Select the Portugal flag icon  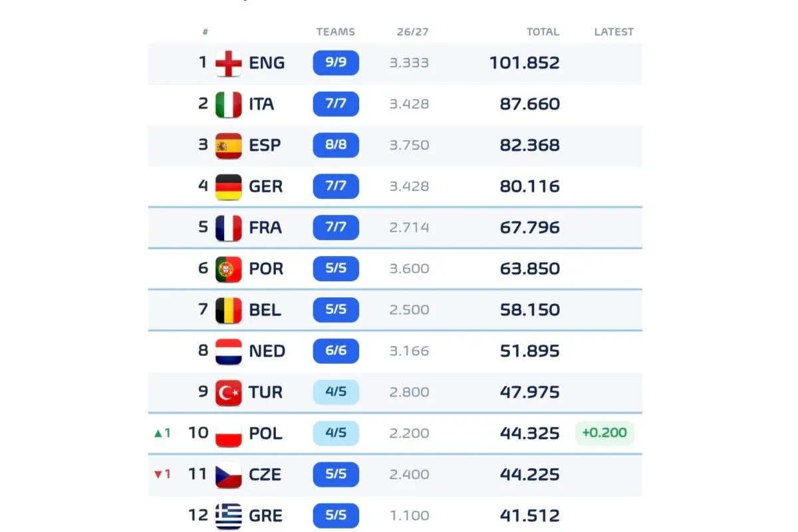click(x=229, y=269)
